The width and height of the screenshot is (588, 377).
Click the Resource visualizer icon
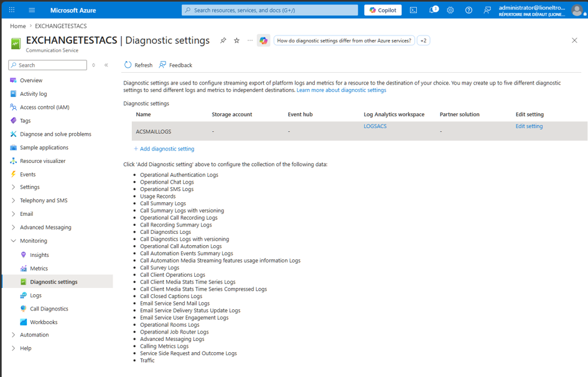pos(14,161)
